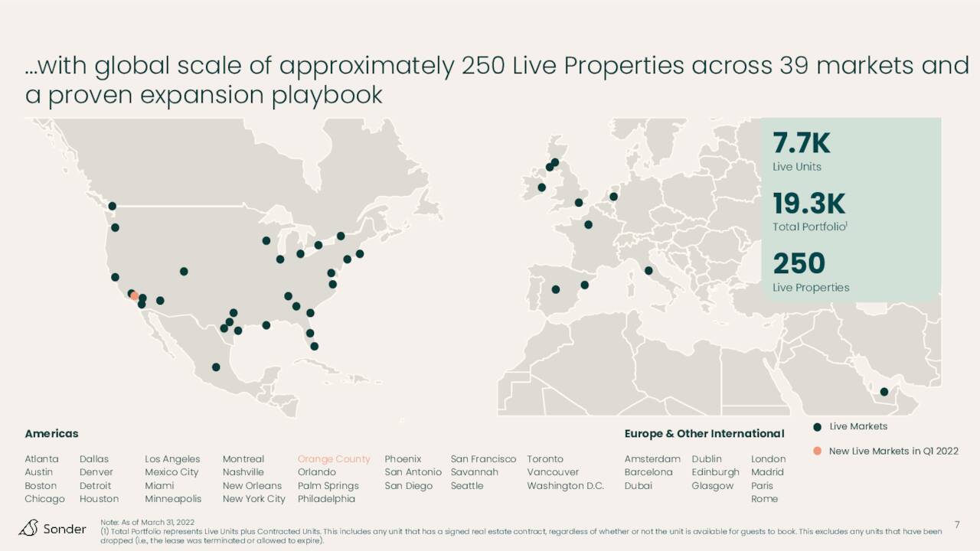Click the Amsterdam map dot

point(613,197)
